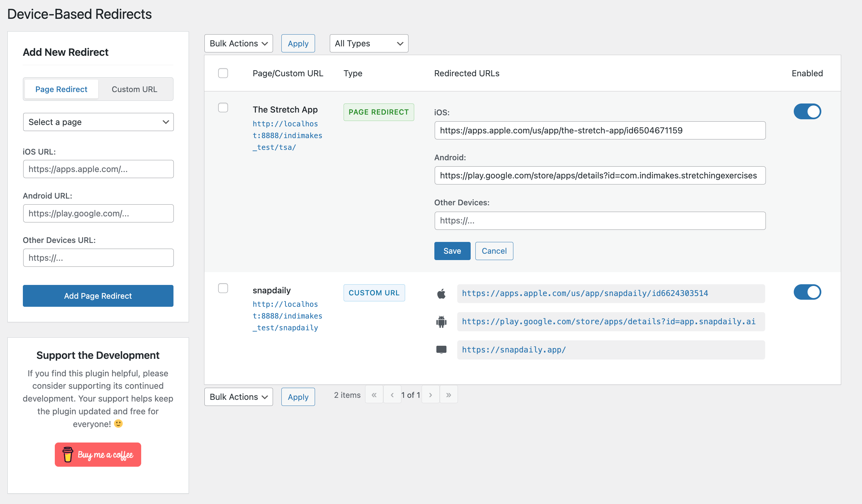Screen dimensions: 862x504
Task: Go to previous page of results
Action: click(x=392, y=394)
